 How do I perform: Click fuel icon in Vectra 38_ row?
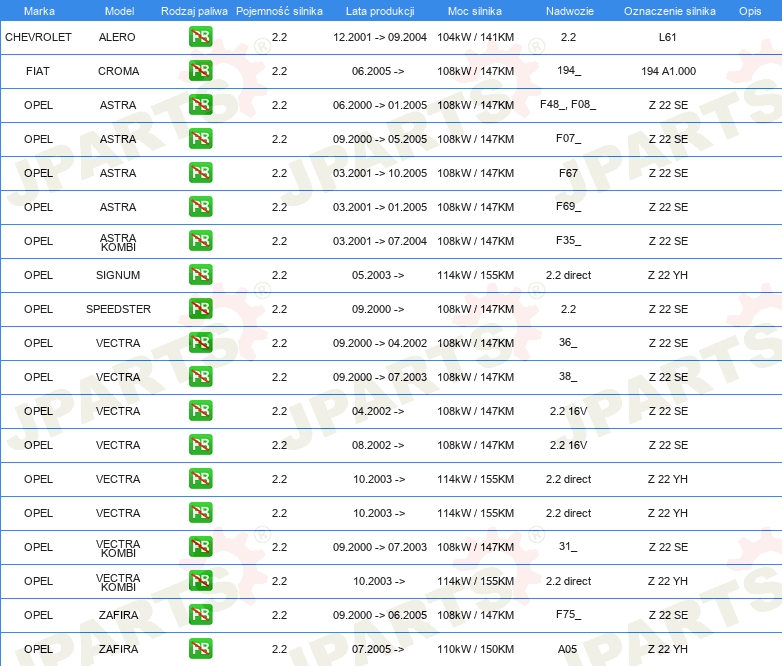tap(200, 377)
